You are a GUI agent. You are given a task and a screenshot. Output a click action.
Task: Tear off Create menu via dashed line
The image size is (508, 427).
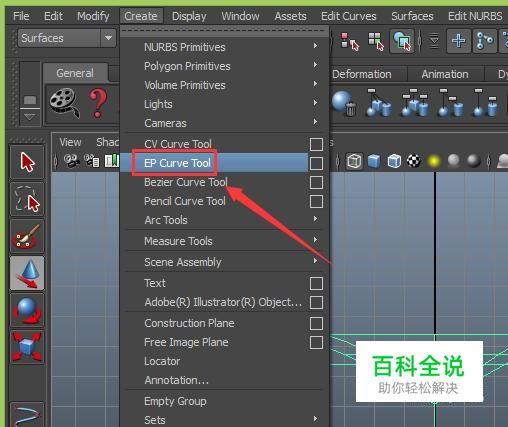point(224,32)
